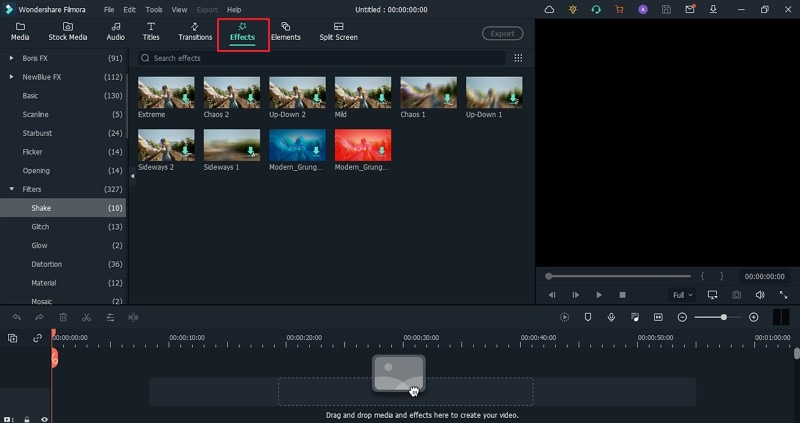Open the Edit menu
This screenshot has height=423, width=800.
(130, 10)
